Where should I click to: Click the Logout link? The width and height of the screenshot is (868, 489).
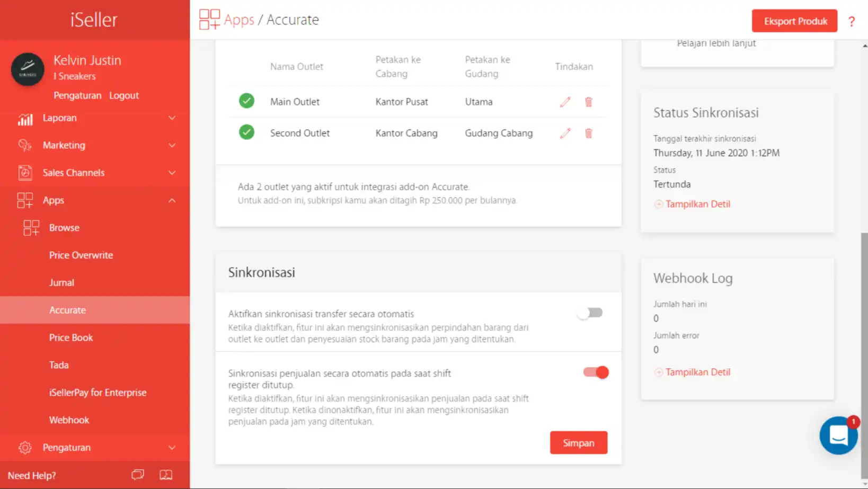point(124,95)
